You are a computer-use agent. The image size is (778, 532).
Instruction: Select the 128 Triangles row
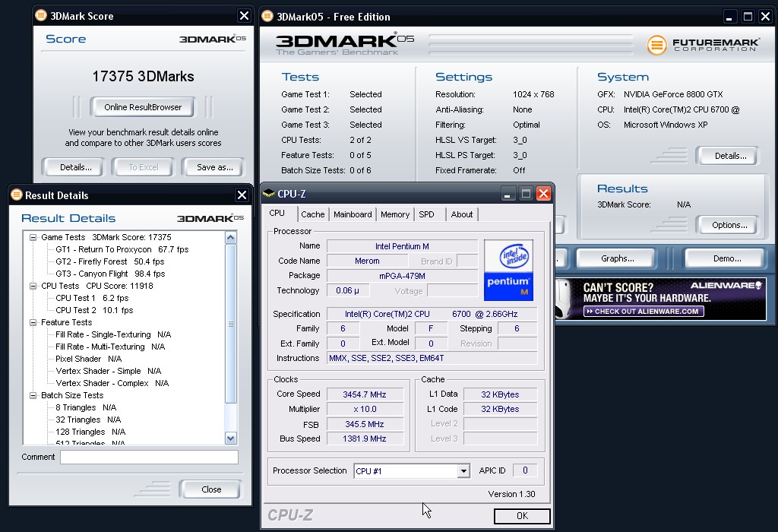coord(90,432)
